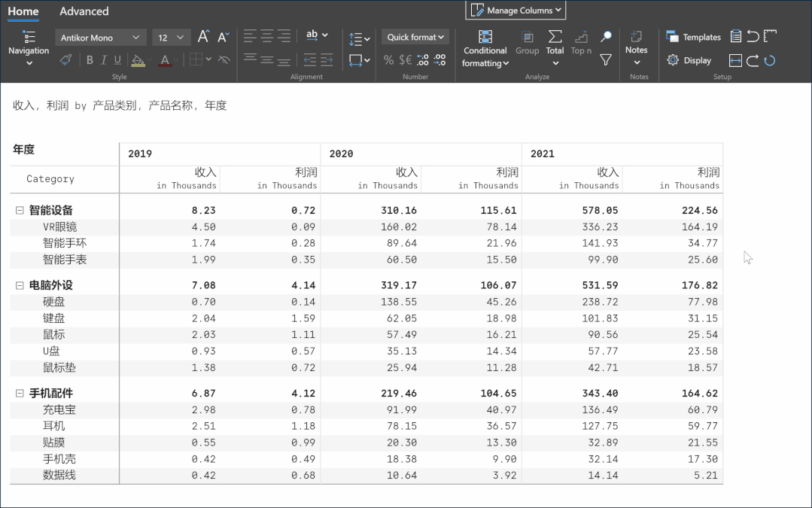Viewport: 812px width, 508px height.
Task: Click the Group button
Action: pyautogui.click(x=528, y=42)
